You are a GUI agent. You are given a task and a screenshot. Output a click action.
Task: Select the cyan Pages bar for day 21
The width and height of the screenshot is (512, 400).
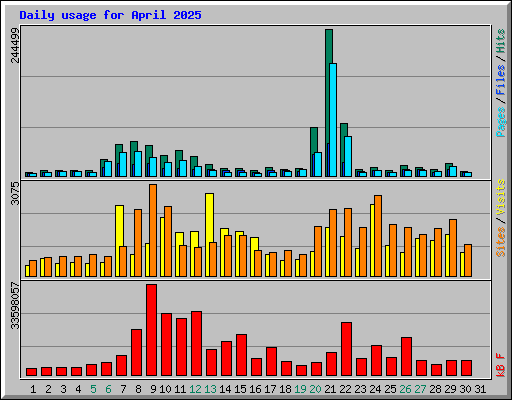(333, 120)
